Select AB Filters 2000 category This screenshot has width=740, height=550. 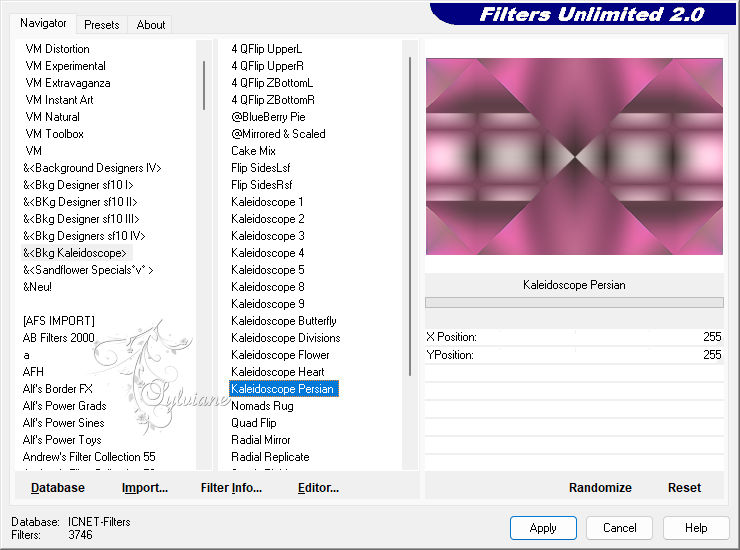[59, 338]
